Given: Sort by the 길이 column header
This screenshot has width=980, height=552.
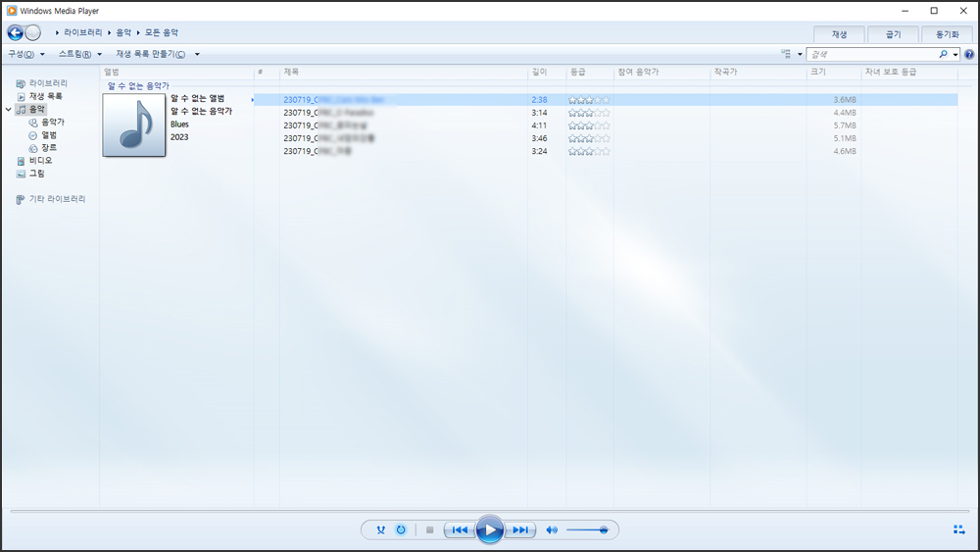Looking at the screenshot, I should pos(547,73).
